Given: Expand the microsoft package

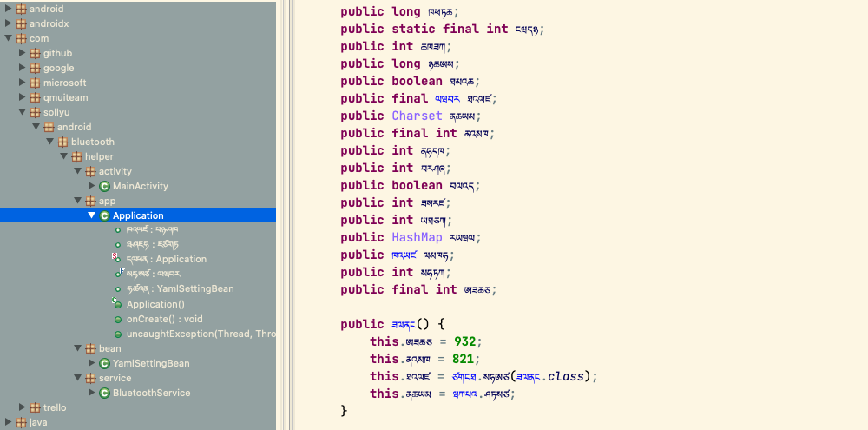Looking at the screenshot, I should point(23,83).
